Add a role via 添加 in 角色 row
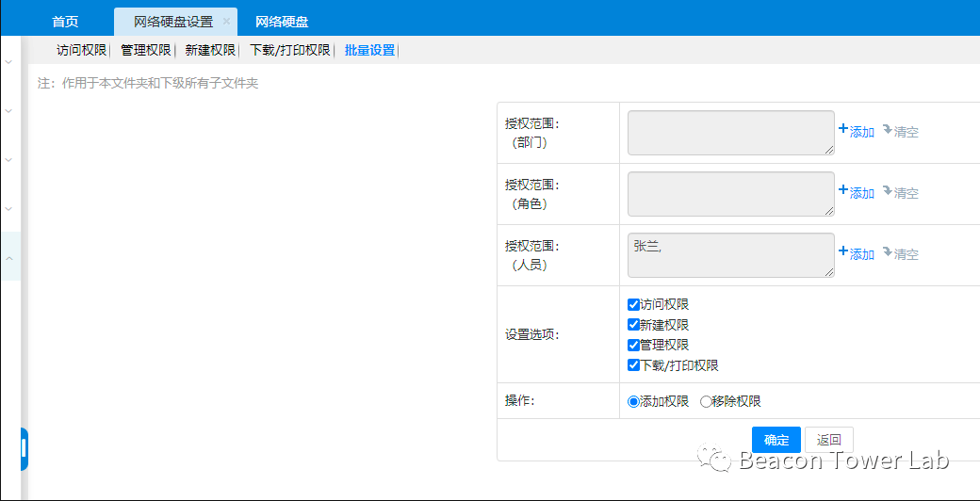 857,192
